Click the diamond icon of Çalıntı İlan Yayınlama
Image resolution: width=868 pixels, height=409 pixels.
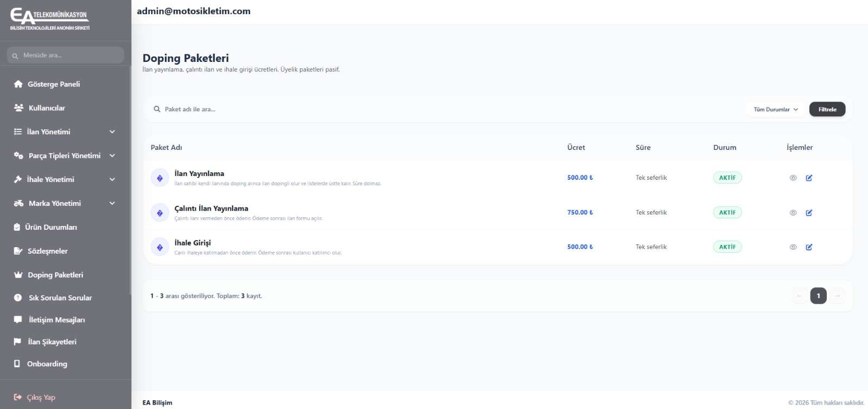click(160, 213)
